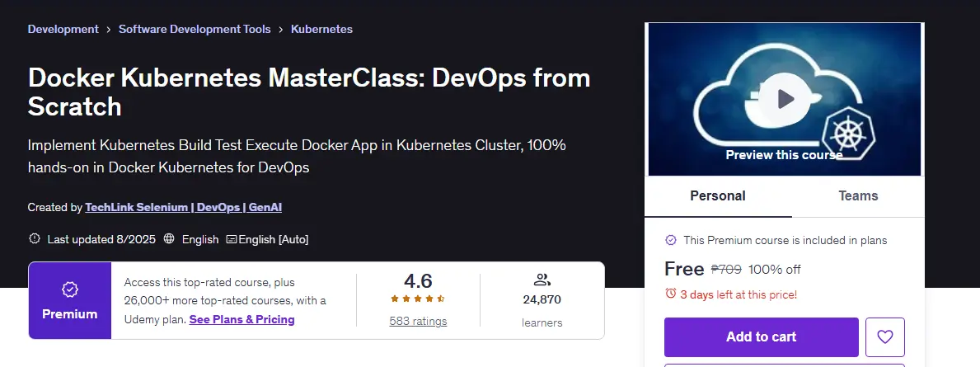Click the 24,870 learners count

pyautogui.click(x=542, y=300)
